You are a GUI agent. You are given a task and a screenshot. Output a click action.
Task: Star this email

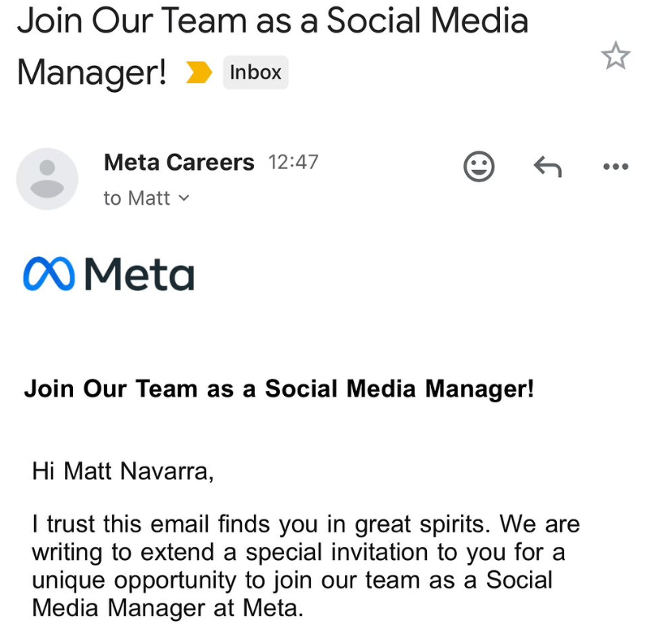[x=615, y=56]
